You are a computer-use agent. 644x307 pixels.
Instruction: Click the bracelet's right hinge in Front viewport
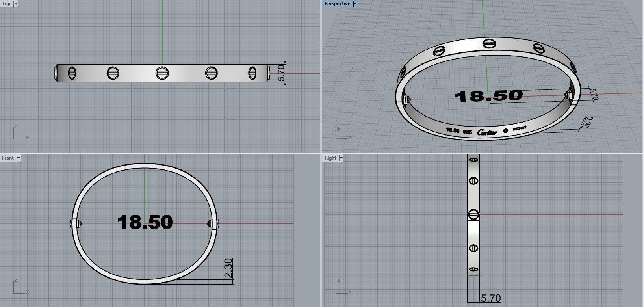tap(213, 224)
